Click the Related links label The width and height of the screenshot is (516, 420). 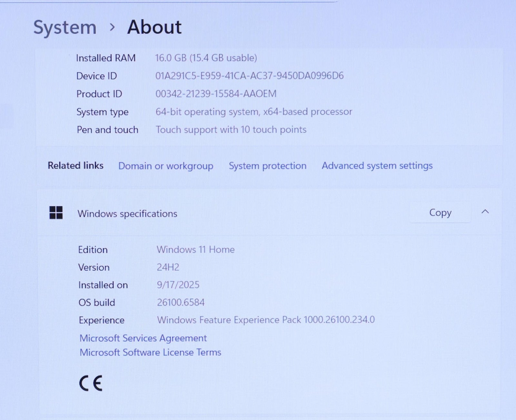[x=75, y=166]
